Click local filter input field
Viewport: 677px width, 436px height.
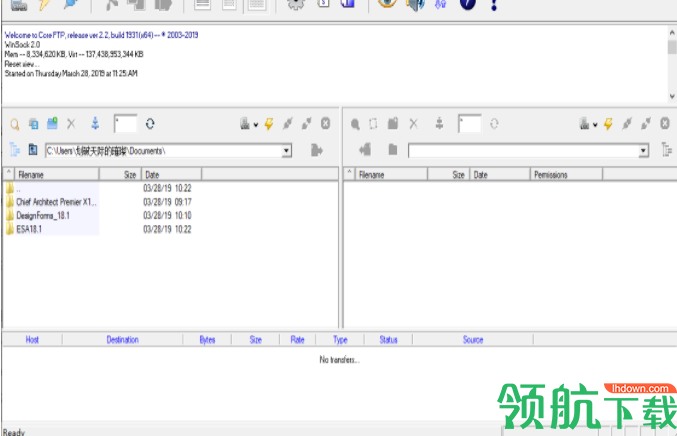pyautogui.click(x=126, y=124)
